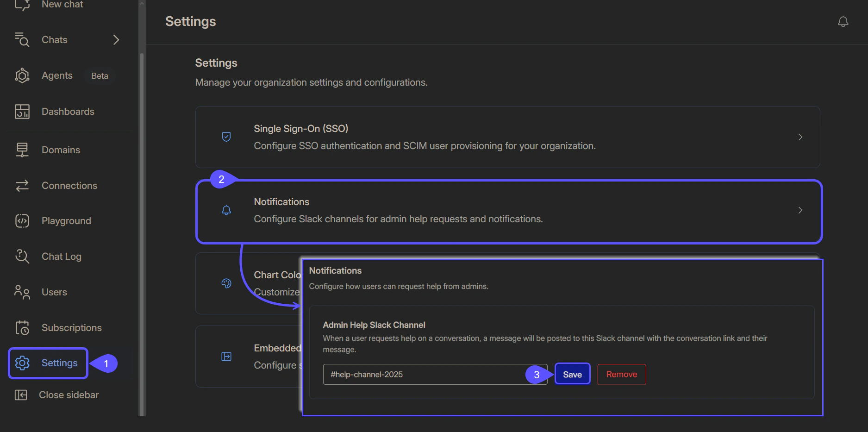Click the Chart Colors palette icon

tap(226, 283)
